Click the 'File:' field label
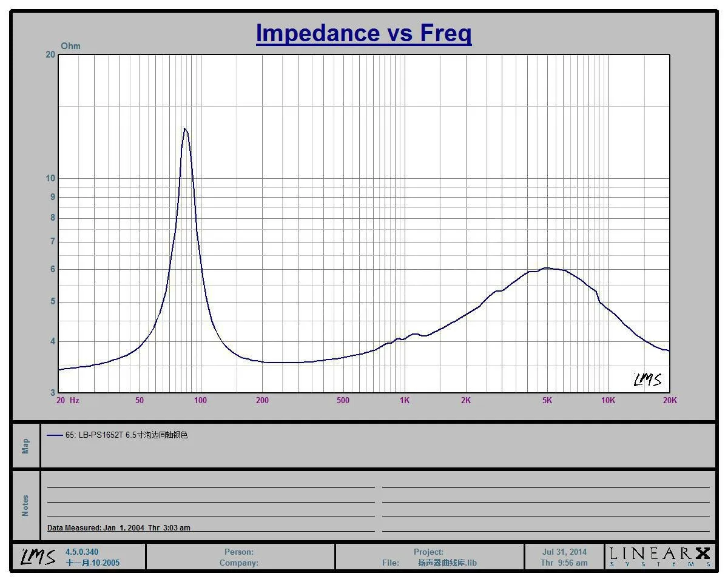 [x=391, y=563]
